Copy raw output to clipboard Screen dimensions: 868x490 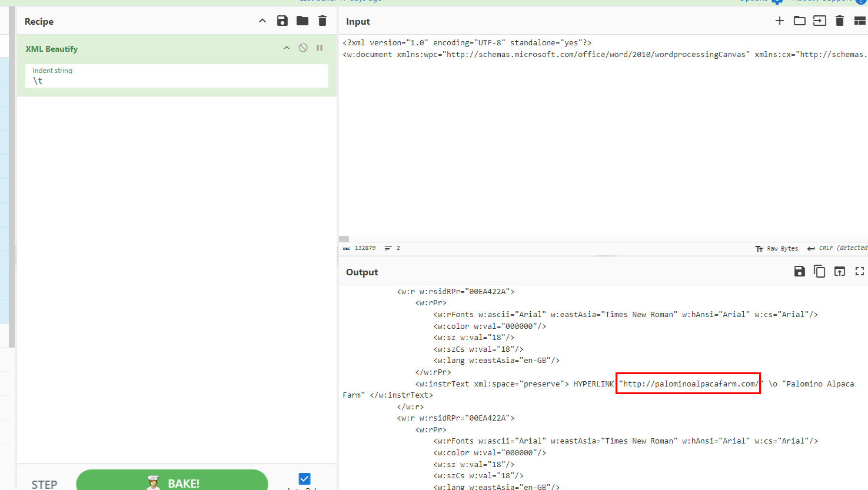tap(819, 271)
